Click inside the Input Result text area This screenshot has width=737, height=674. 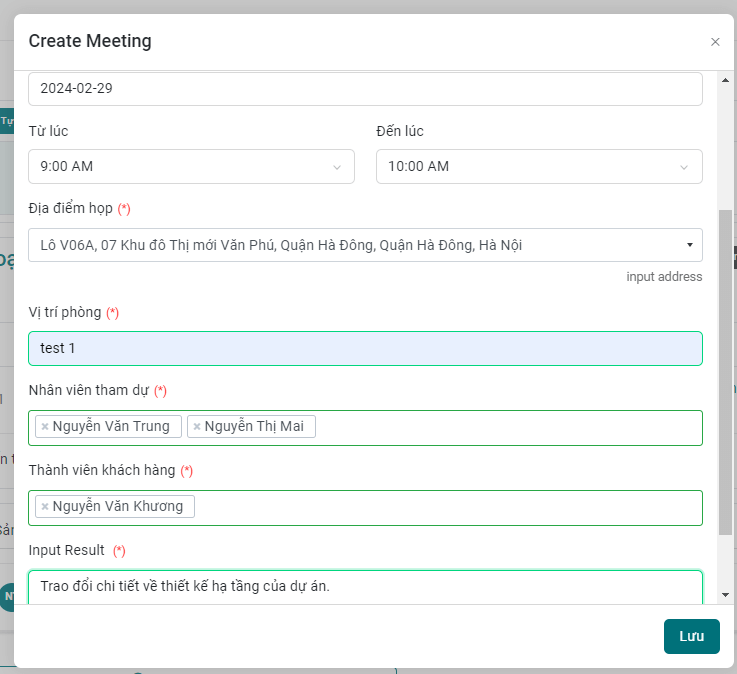[365, 587]
